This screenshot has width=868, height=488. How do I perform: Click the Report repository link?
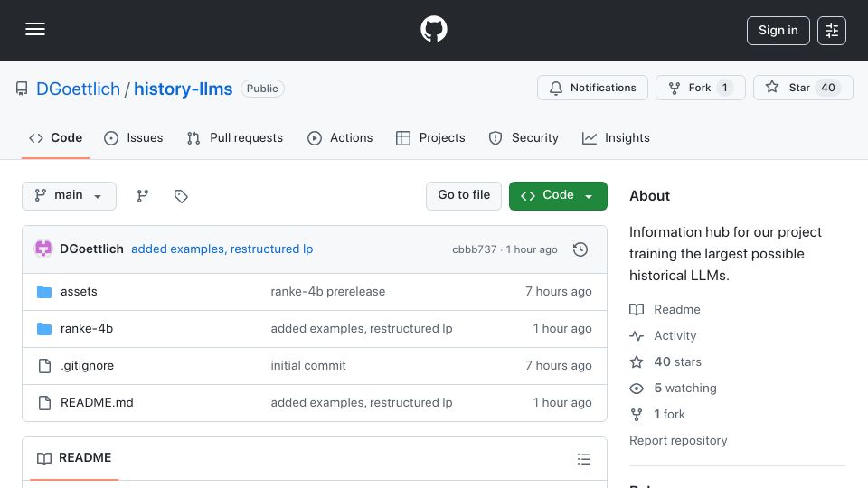(x=678, y=440)
